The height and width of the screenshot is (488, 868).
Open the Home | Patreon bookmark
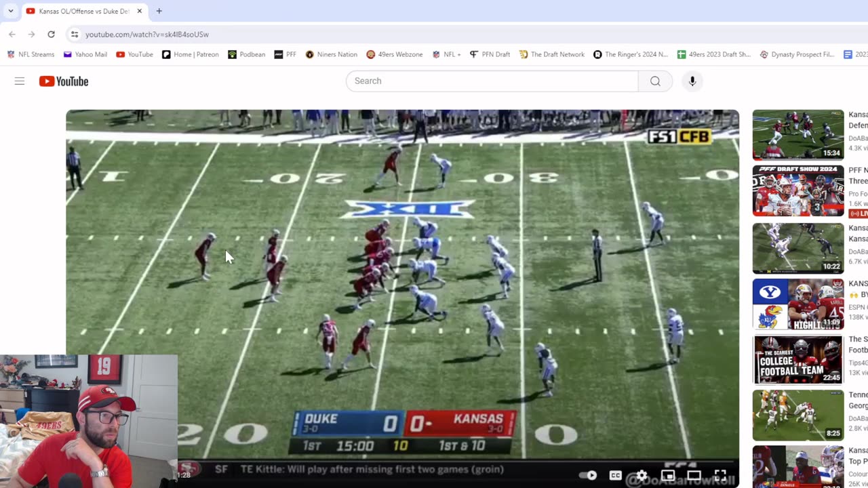point(190,54)
